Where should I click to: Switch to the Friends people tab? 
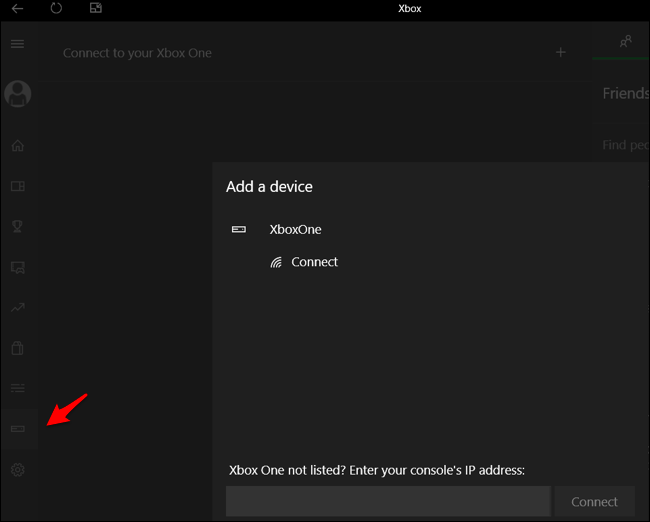625,41
